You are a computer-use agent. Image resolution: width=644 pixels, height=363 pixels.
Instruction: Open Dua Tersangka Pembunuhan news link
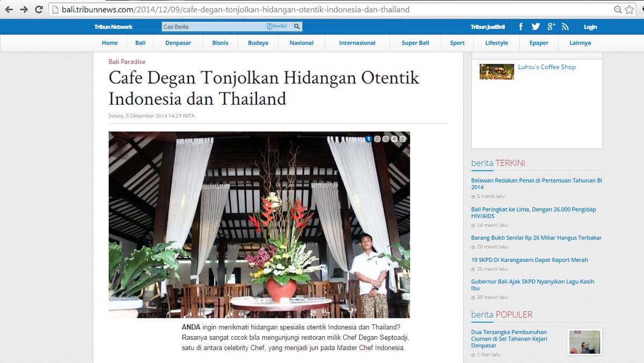coord(509,338)
